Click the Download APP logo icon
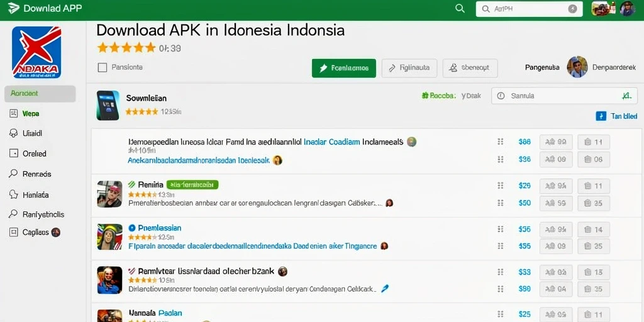Screen dimensions: 644x322 [14, 8]
